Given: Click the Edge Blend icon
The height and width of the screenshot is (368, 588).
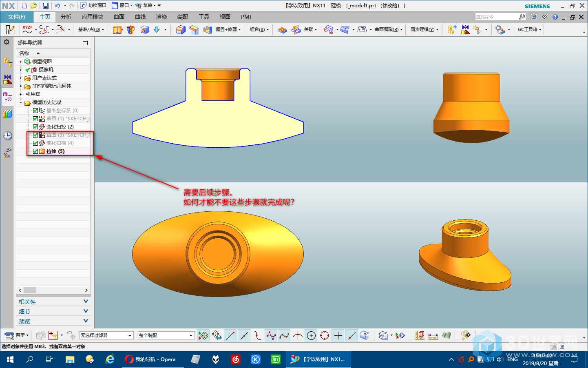Looking at the screenshot, I should [x=181, y=29].
